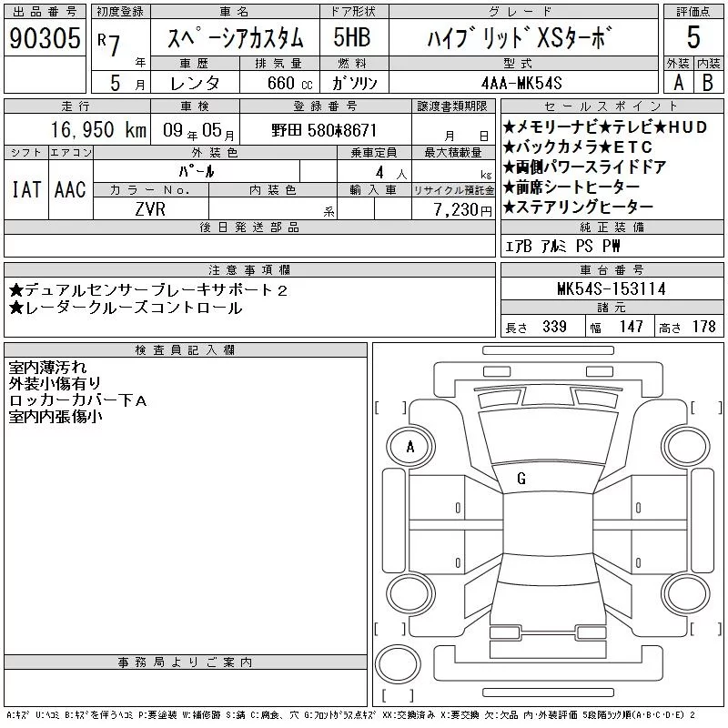Screen dimensions: 728x728
Task: Click the overall evaluation score "5"
Action: pos(693,37)
